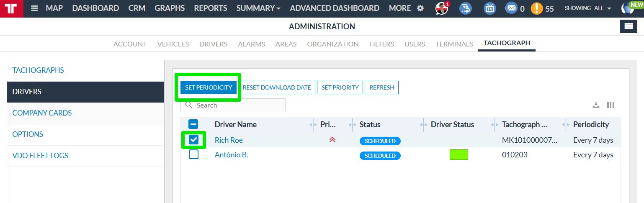This screenshot has width=644, height=203.
Task: Click the TV monitor icon
Action: (489, 8)
